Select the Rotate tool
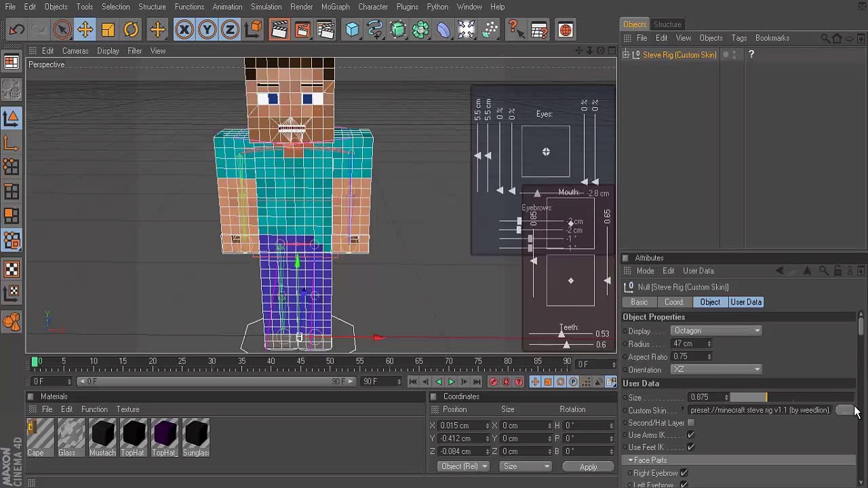 coord(131,30)
